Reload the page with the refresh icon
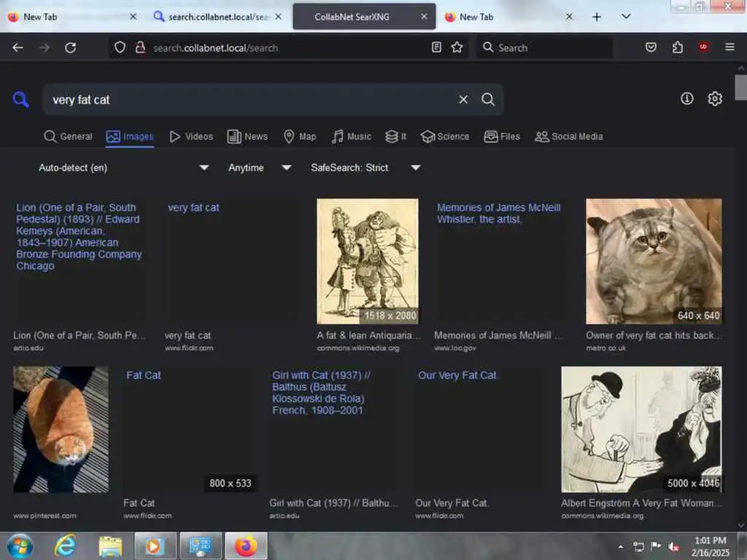This screenshot has height=560, width=747. point(71,47)
